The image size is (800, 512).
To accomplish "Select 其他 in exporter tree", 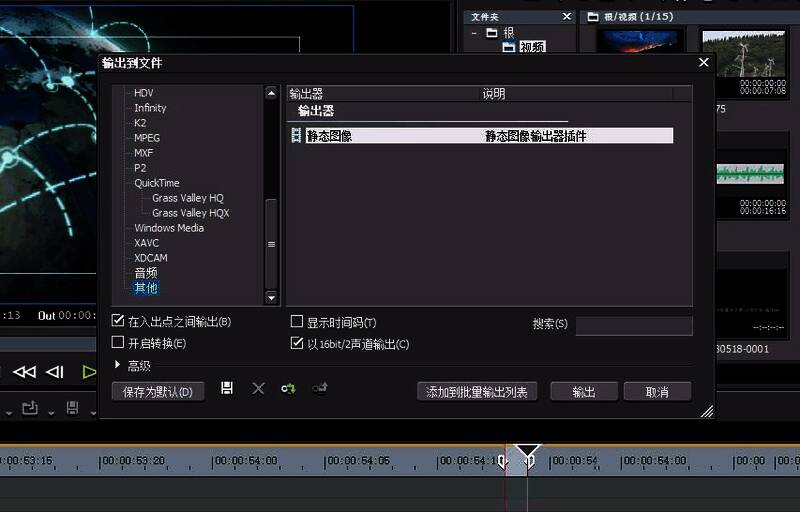I will pyautogui.click(x=146, y=288).
